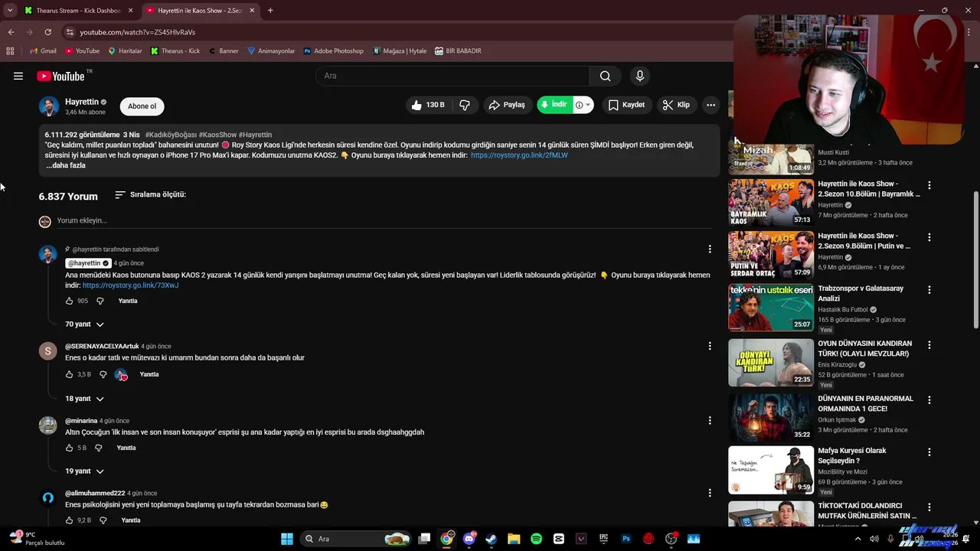Reload the page in Chrome
The image size is (980, 551).
tap(47, 32)
